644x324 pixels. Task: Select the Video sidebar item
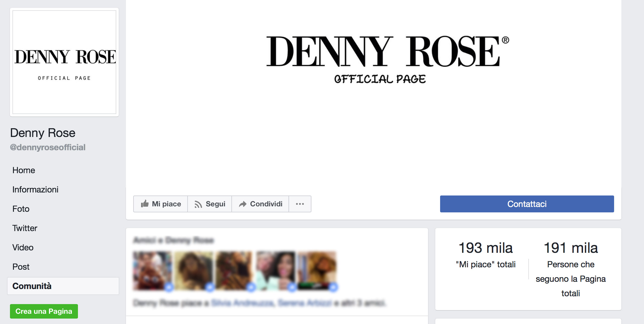[23, 247]
